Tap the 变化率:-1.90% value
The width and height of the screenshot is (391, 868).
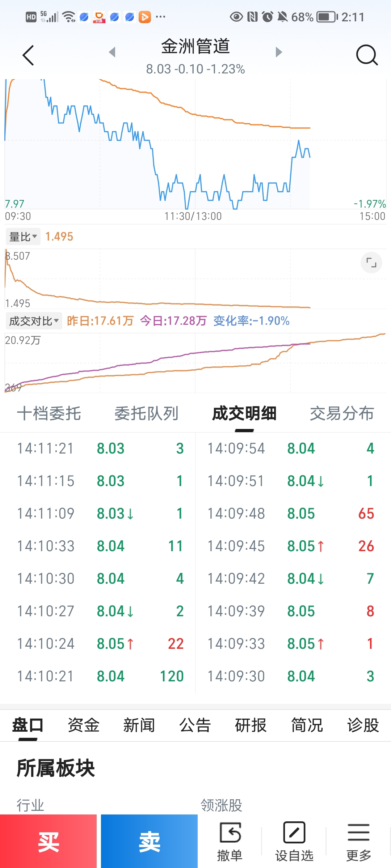pyautogui.click(x=251, y=321)
